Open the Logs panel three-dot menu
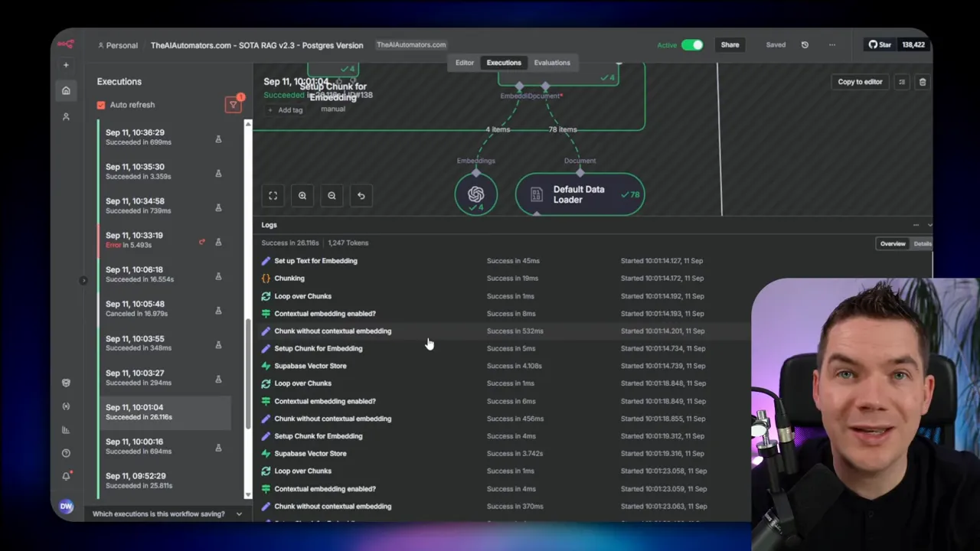Screen dimensions: 980x551 coord(916,225)
